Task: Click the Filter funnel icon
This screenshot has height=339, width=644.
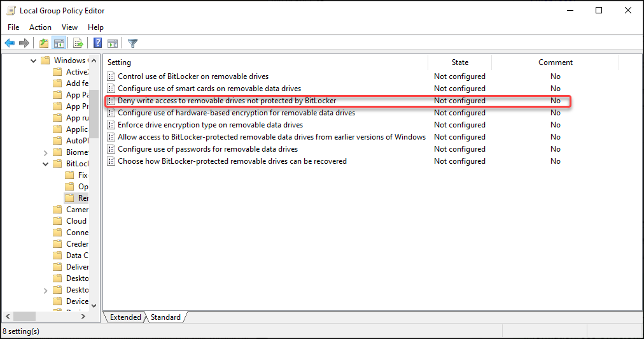Action: pyautogui.click(x=132, y=43)
